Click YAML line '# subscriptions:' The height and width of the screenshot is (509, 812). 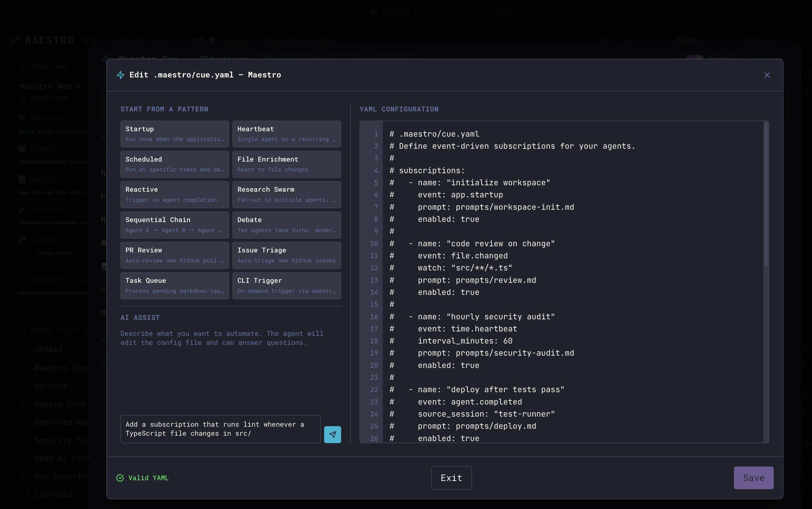(x=427, y=171)
